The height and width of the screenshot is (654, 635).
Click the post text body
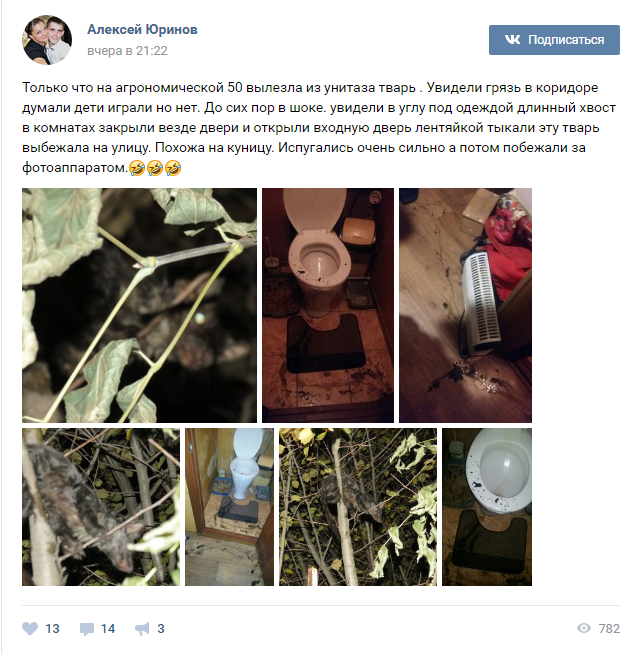click(x=319, y=128)
